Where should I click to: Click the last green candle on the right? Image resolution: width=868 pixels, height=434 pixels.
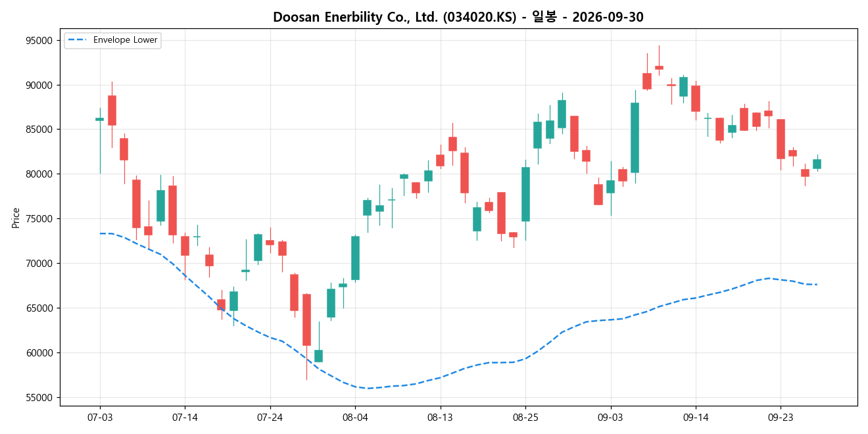tap(817, 164)
